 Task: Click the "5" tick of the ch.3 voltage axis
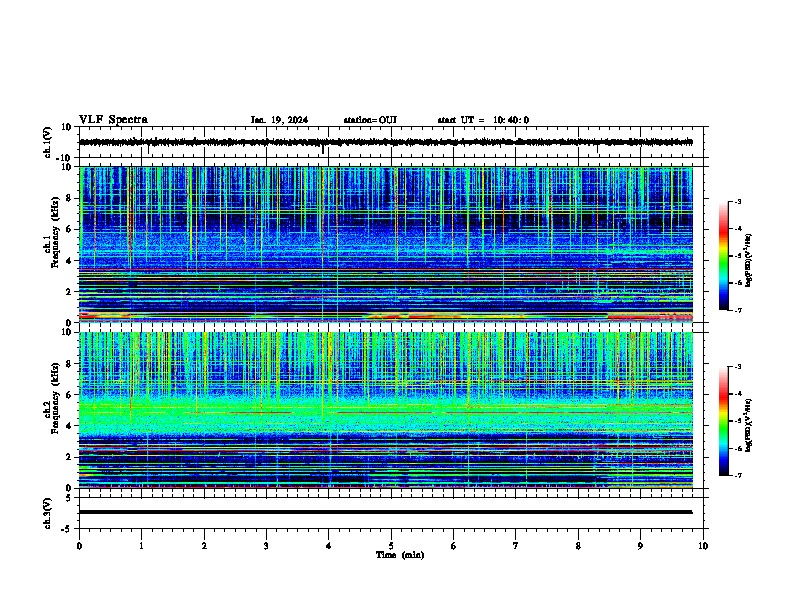[70, 498]
